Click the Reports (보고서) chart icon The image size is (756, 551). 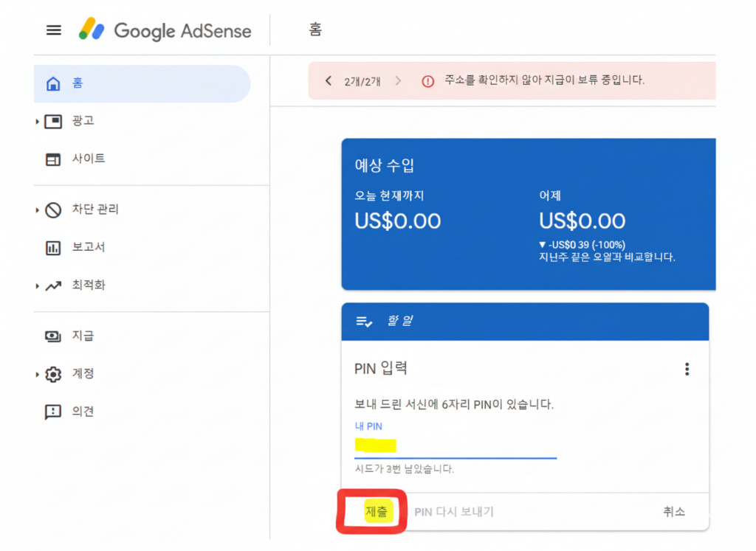coord(53,248)
